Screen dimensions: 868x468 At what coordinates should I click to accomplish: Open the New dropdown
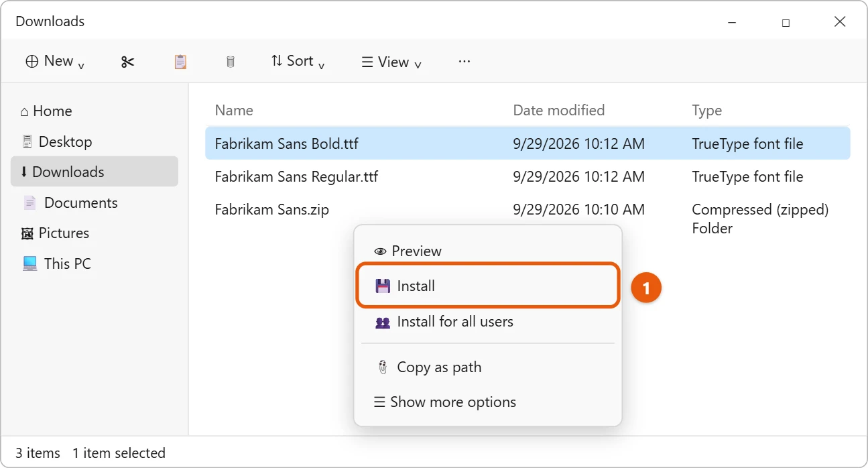point(55,61)
